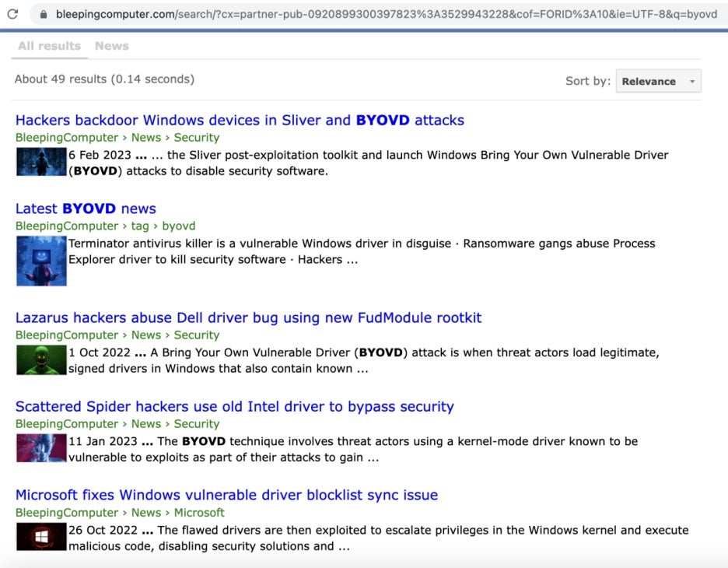Click the Windows logo thumbnail of Microsoft result
This screenshot has height=568, width=728.
(41, 536)
